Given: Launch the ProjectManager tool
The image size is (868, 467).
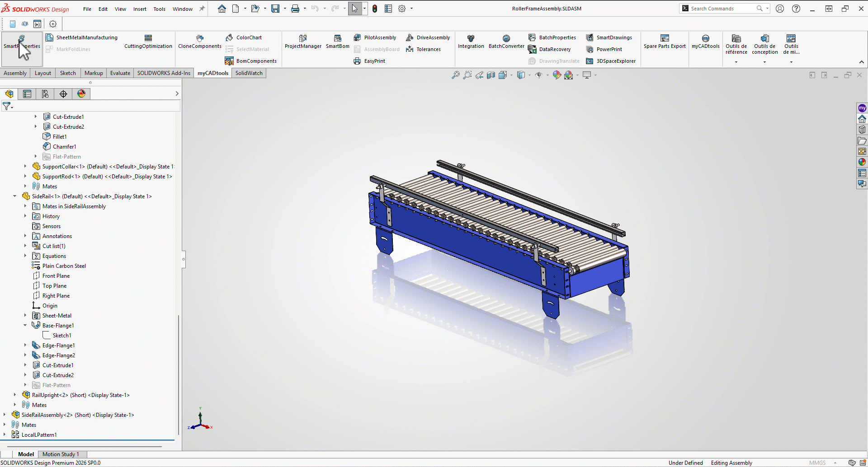Looking at the screenshot, I should tap(303, 42).
